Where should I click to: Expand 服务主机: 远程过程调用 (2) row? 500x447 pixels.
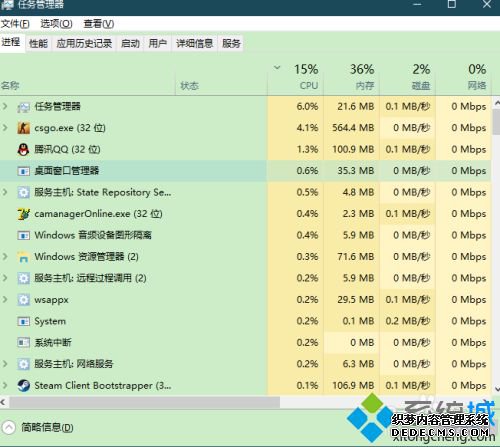[x=5, y=278]
